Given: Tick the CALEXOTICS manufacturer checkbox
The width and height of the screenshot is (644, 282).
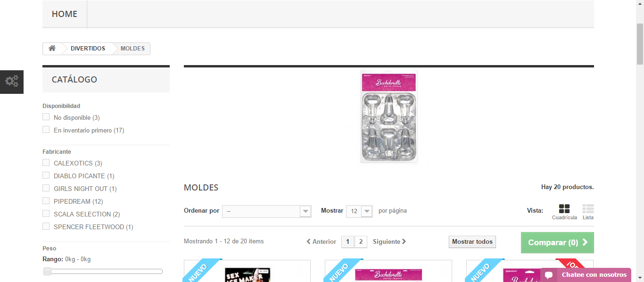Looking at the screenshot, I should point(46,163).
